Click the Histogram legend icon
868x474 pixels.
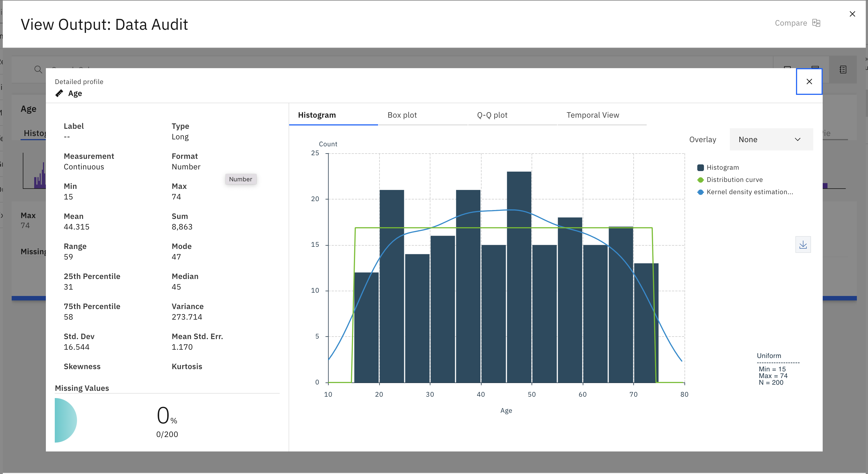(701, 167)
